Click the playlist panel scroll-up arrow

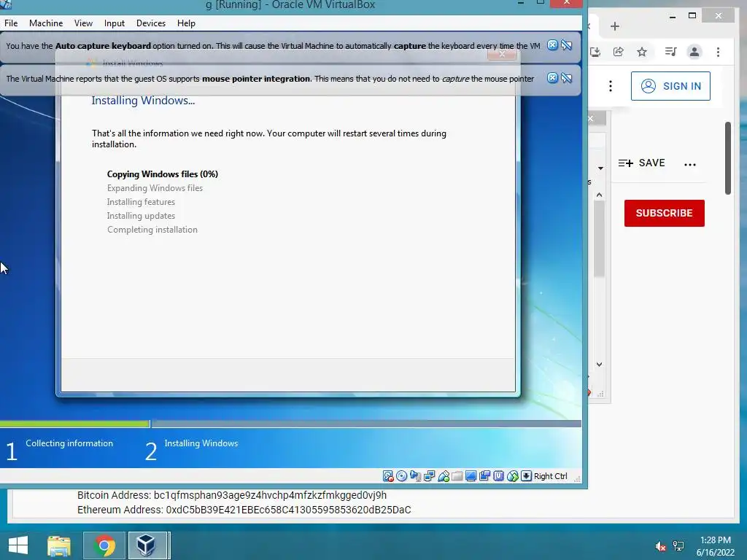pos(600,195)
